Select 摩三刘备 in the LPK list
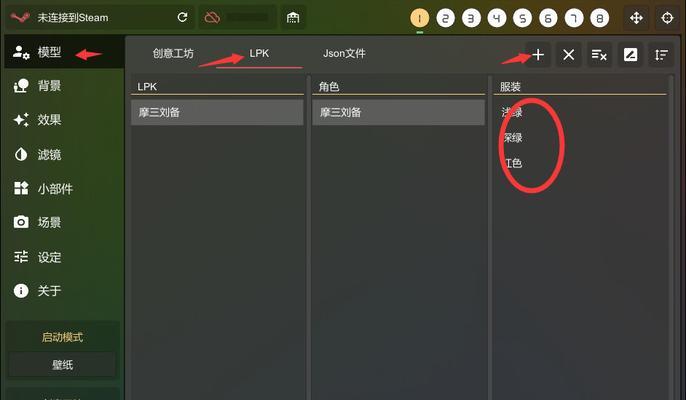The height and width of the screenshot is (400, 686). [x=217, y=112]
